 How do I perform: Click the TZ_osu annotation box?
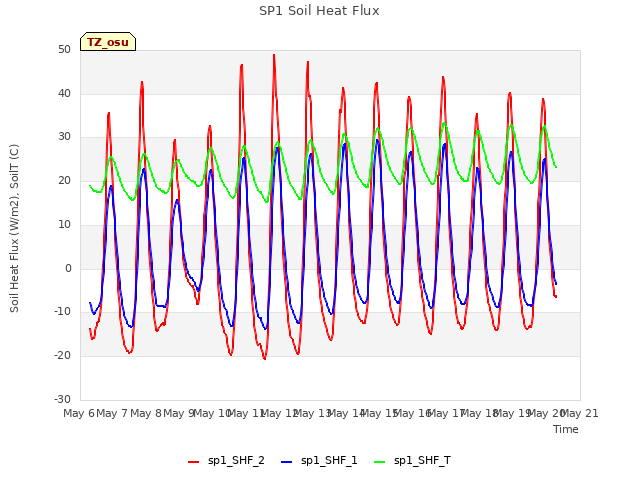(108, 42)
